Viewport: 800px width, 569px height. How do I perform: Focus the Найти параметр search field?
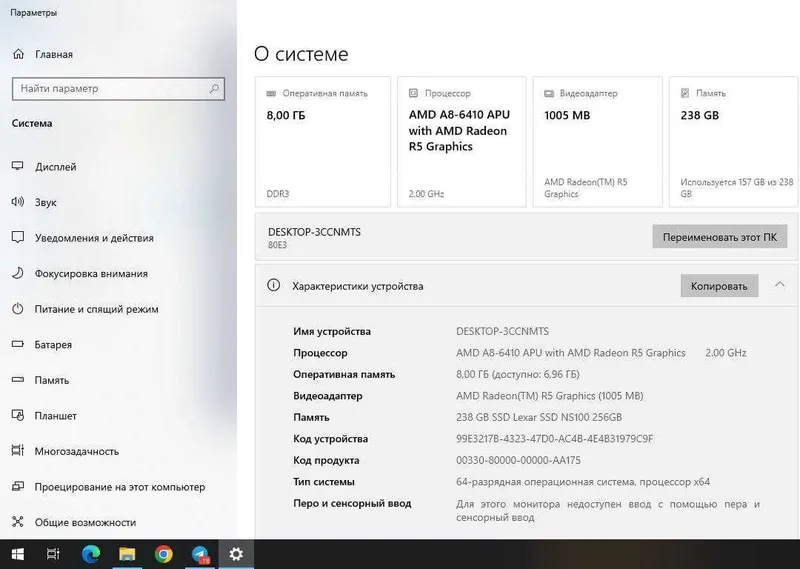(118, 89)
